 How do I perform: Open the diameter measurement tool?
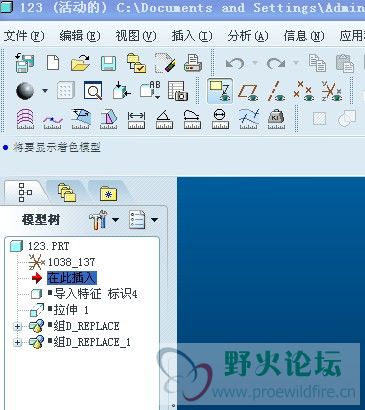[220, 119]
